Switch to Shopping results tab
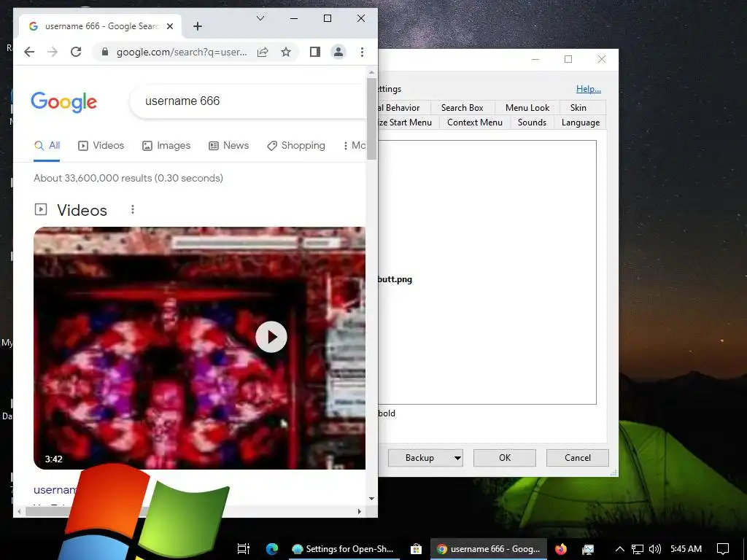The width and height of the screenshot is (747, 560). (296, 146)
